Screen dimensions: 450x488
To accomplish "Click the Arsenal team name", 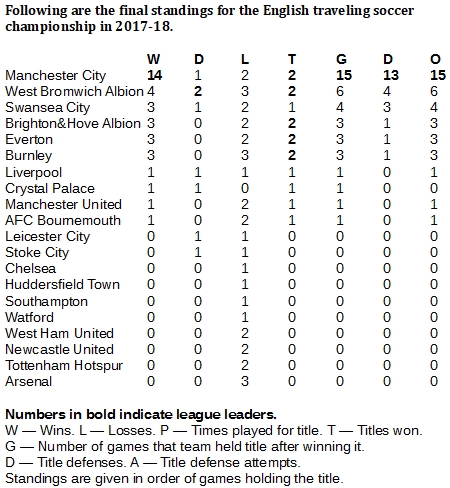I will point(29,381).
